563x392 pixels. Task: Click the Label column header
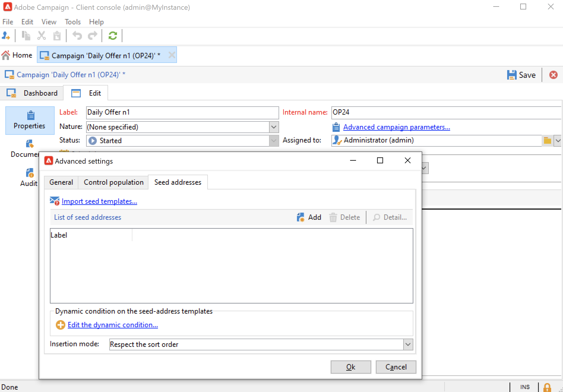[x=91, y=235]
